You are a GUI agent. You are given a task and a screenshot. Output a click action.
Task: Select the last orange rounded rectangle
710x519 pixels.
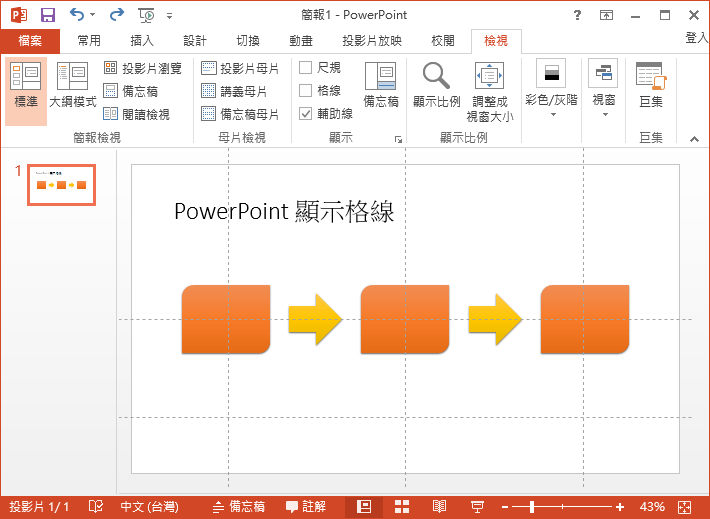pos(585,319)
